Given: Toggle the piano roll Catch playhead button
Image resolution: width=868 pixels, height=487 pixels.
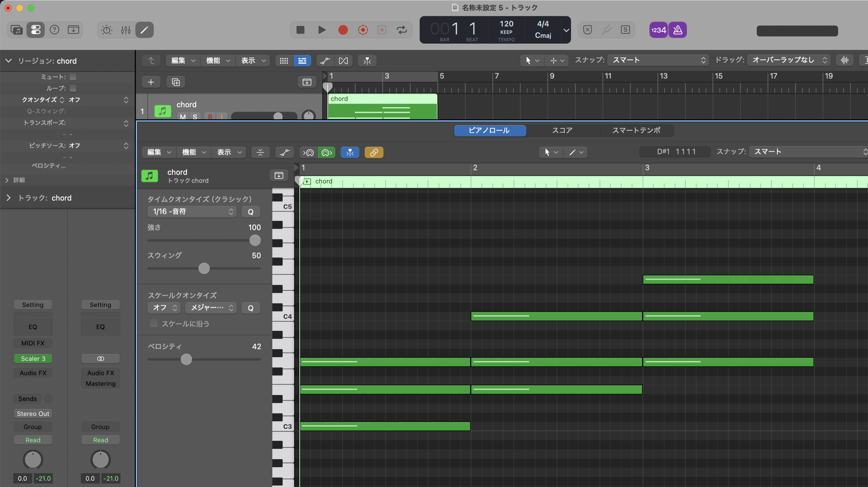Looking at the screenshot, I should tap(350, 153).
